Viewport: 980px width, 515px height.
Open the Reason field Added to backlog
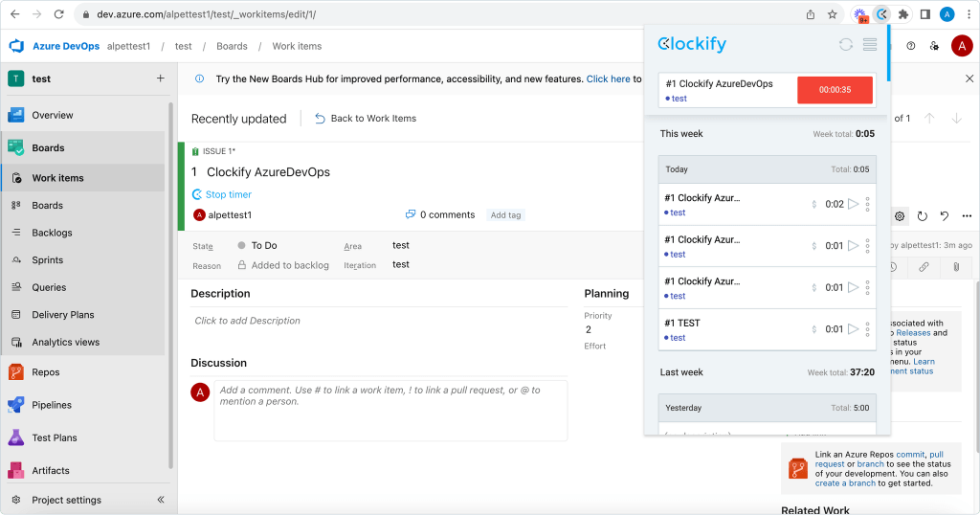pos(284,265)
